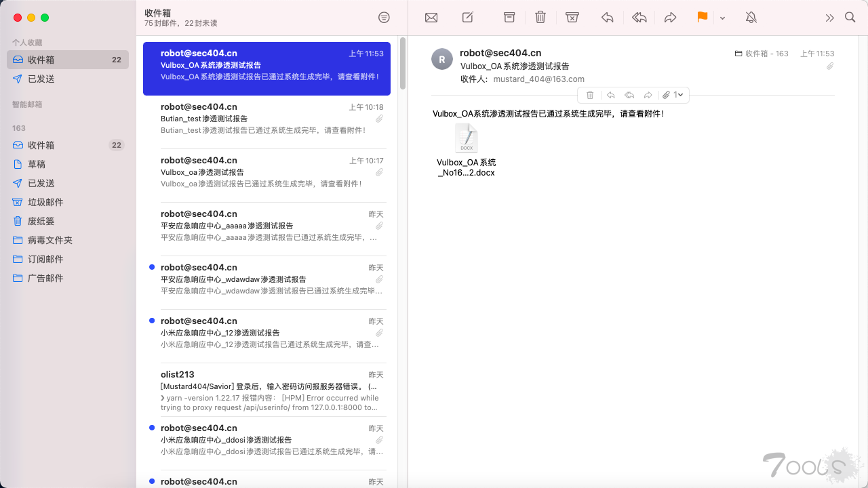Viewport: 868px width, 488px height.
Task: Open the 163 account Sent (已发送) mailbox
Action: tap(66, 183)
